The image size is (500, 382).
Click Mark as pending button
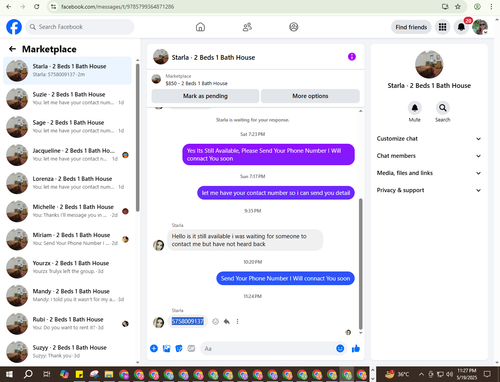(205, 96)
